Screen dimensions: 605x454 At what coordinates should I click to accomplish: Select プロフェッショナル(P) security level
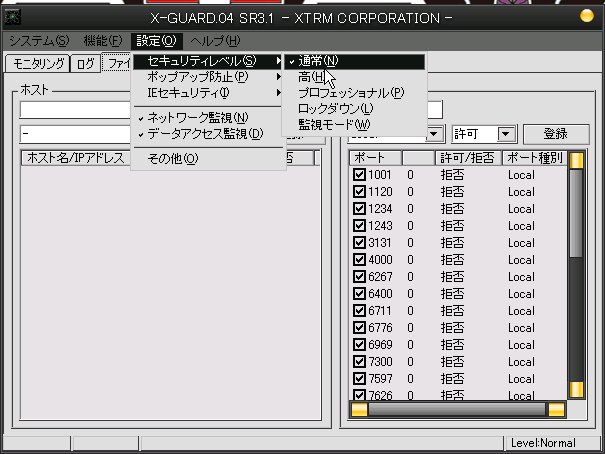point(355,93)
